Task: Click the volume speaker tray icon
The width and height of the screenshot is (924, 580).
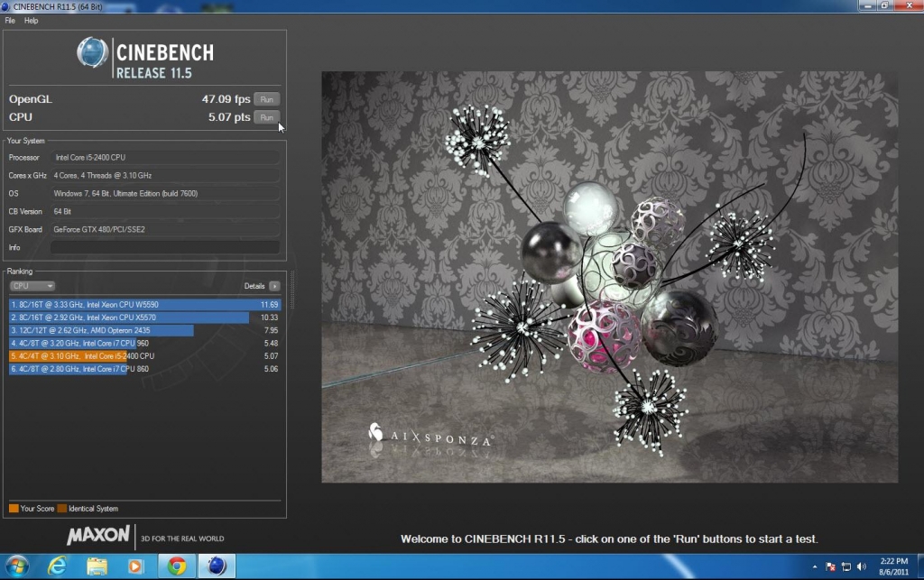Action: 861,566
